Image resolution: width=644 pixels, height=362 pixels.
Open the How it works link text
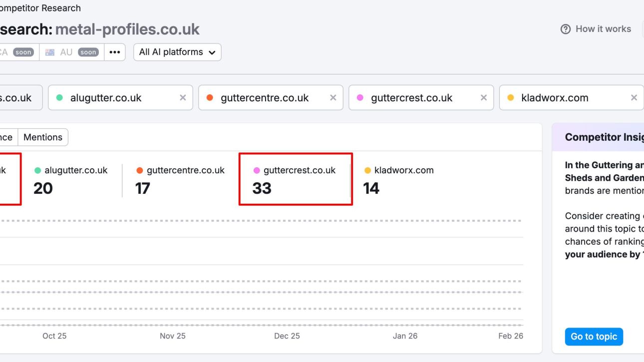pyautogui.click(x=603, y=29)
